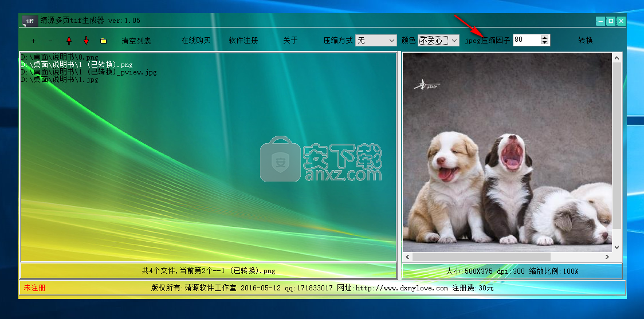Move selected file up with red arrow
This screenshot has height=319, width=644.
(69, 41)
